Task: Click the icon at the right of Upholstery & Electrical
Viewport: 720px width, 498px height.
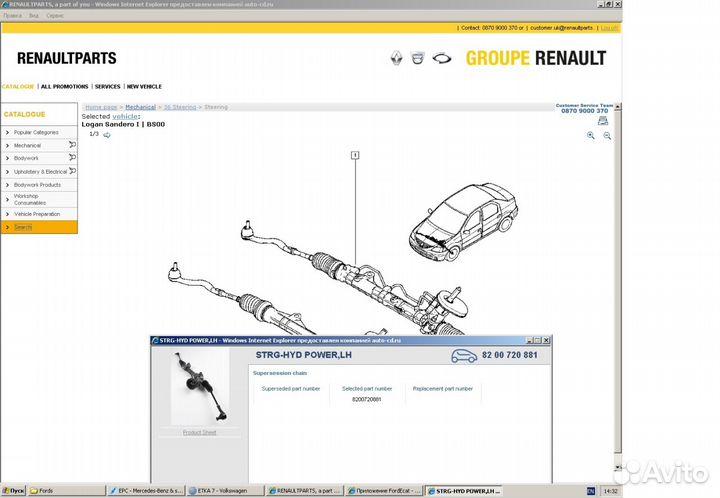Action: pyautogui.click(x=72, y=171)
